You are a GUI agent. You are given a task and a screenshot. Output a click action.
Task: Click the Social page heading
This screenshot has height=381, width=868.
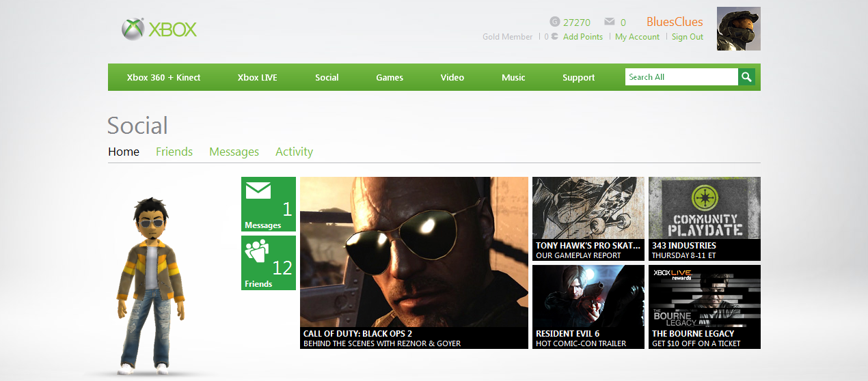pyautogui.click(x=137, y=126)
